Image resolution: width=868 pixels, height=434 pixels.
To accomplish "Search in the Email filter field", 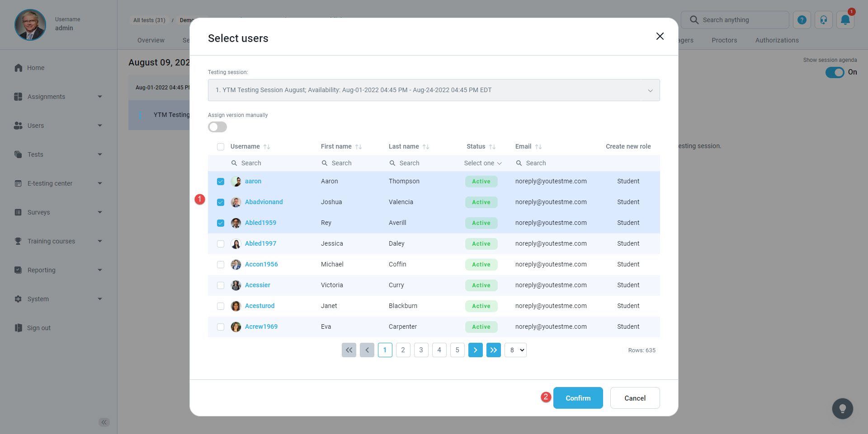I will [x=552, y=163].
